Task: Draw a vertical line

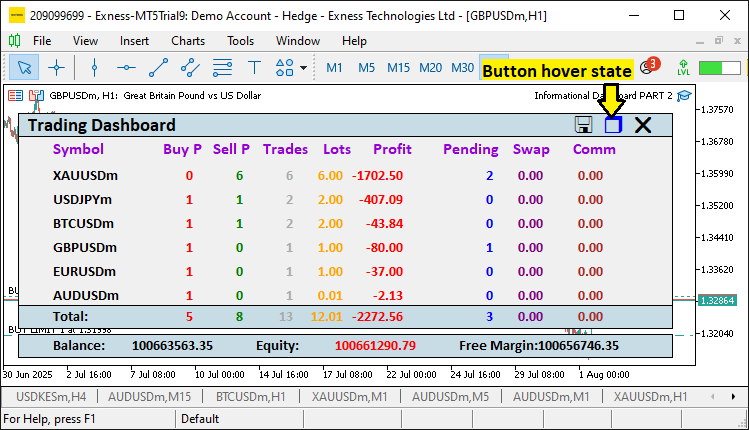Action: point(94,67)
